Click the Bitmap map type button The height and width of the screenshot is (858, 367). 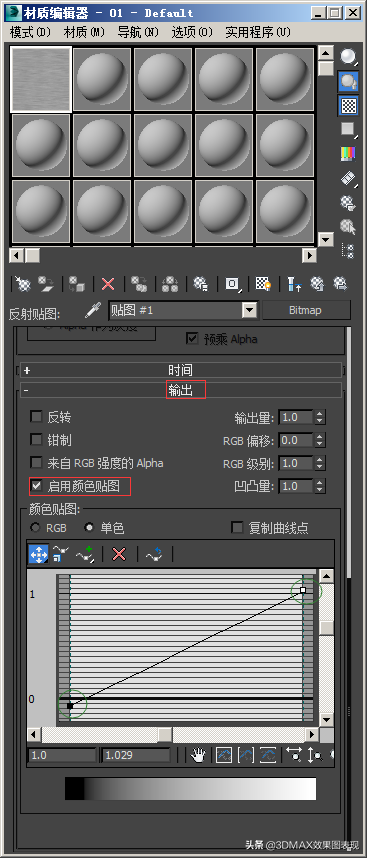coord(305,310)
